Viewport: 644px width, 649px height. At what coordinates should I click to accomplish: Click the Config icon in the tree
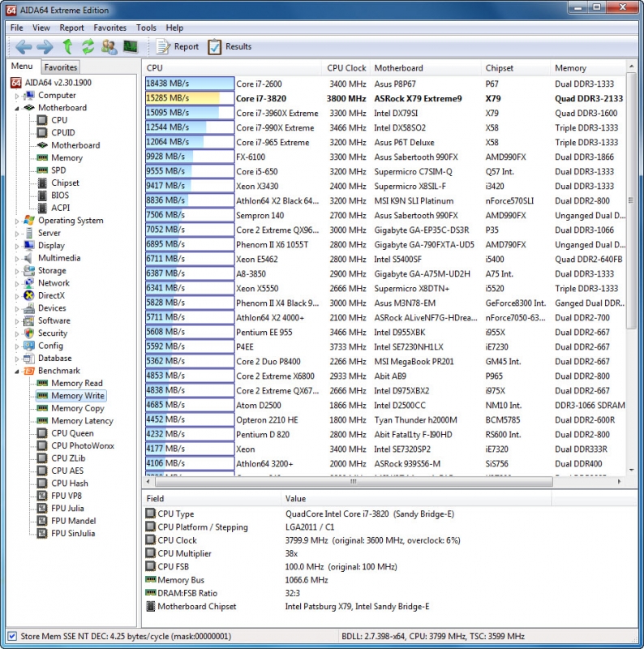(x=29, y=346)
